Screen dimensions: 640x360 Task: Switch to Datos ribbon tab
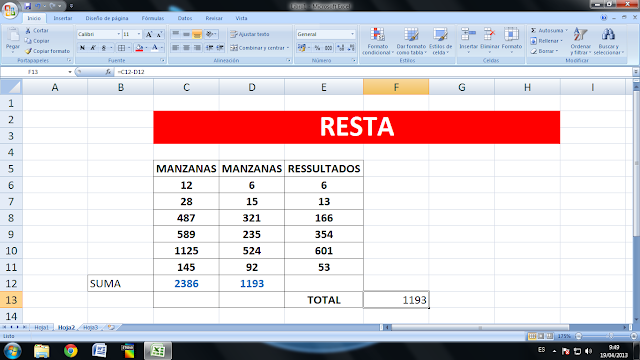point(184,18)
